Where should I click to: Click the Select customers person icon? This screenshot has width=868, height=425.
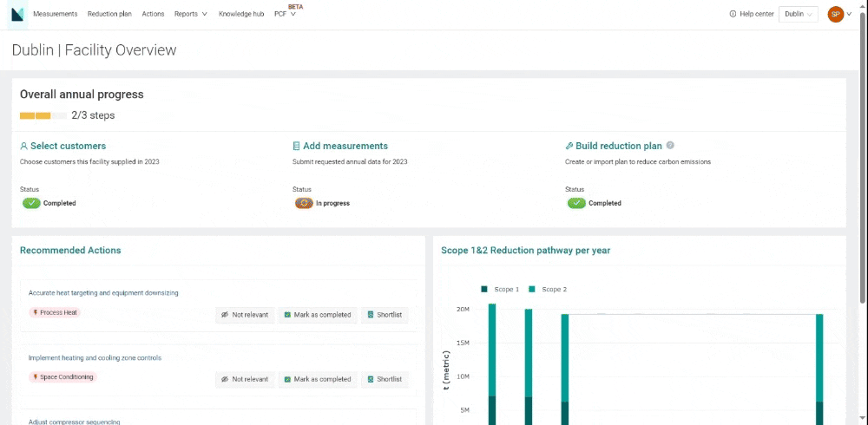tap(24, 147)
